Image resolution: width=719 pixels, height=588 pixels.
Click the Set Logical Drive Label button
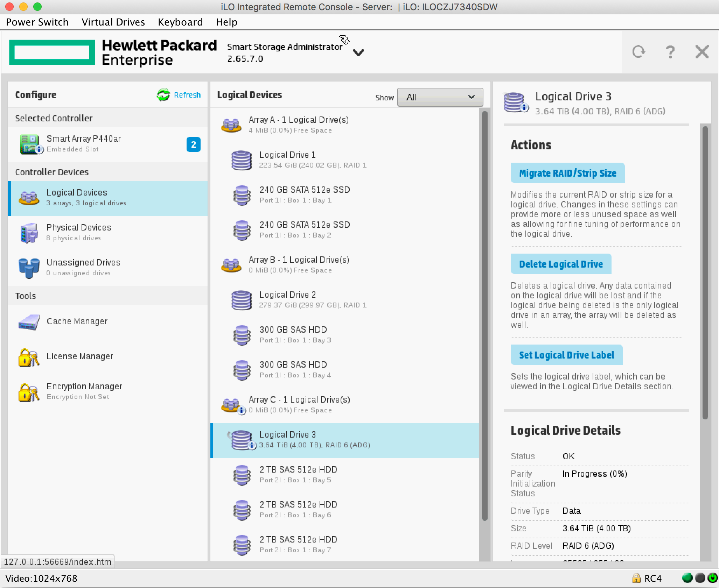pyautogui.click(x=566, y=355)
